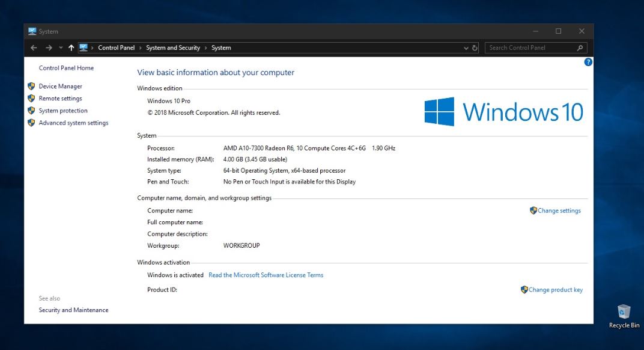Open Remote settings
This screenshot has width=644, height=350.
point(60,99)
